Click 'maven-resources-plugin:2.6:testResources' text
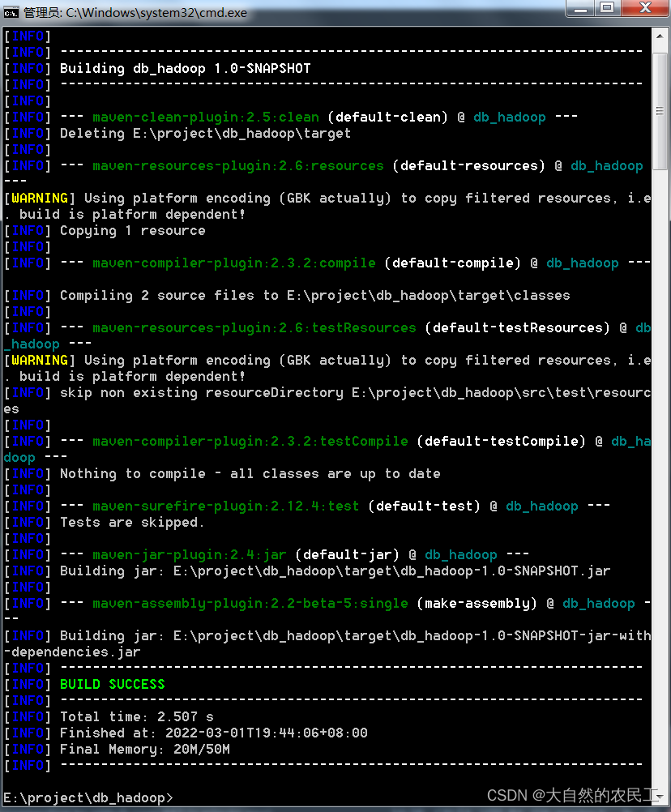This screenshot has width=671, height=812. pyautogui.click(x=254, y=328)
